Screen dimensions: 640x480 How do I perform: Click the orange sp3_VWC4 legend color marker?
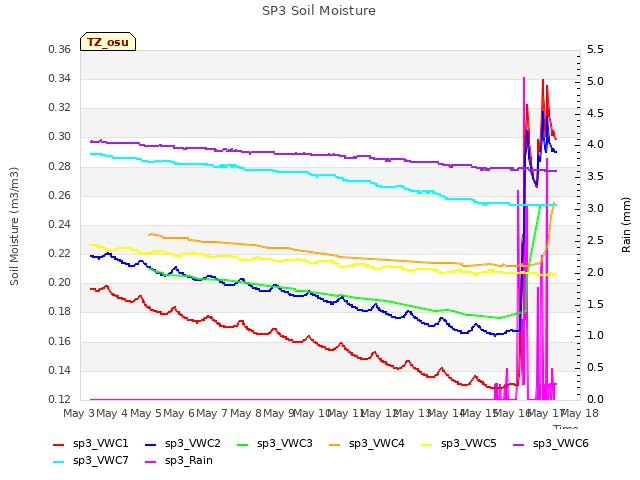[x=335, y=445]
